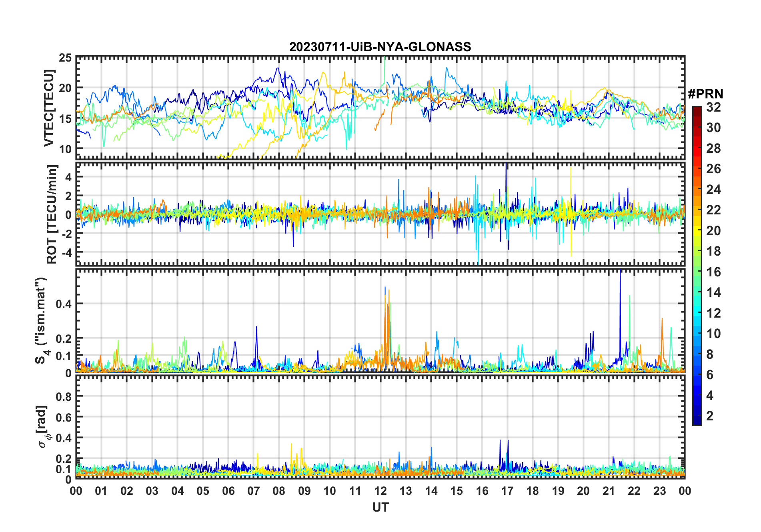The height and width of the screenshot is (532, 761).
Task: Click the "#PRN" colorbar title
Action: pyautogui.click(x=705, y=94)
